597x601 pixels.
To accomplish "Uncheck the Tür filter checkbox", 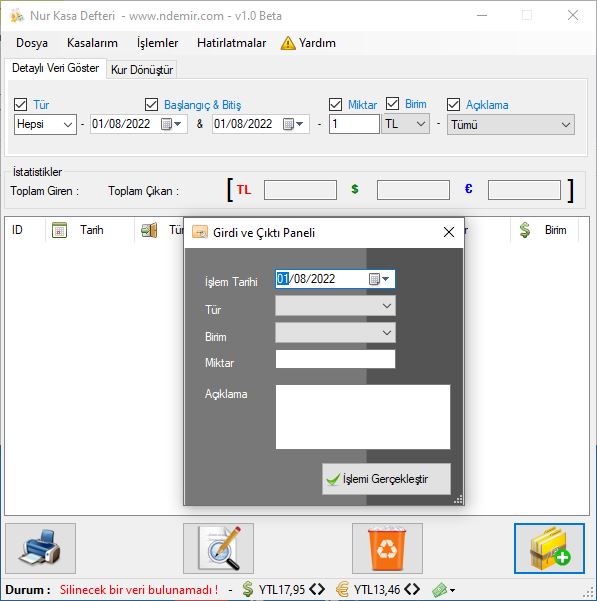I will (x=20, y=104).
